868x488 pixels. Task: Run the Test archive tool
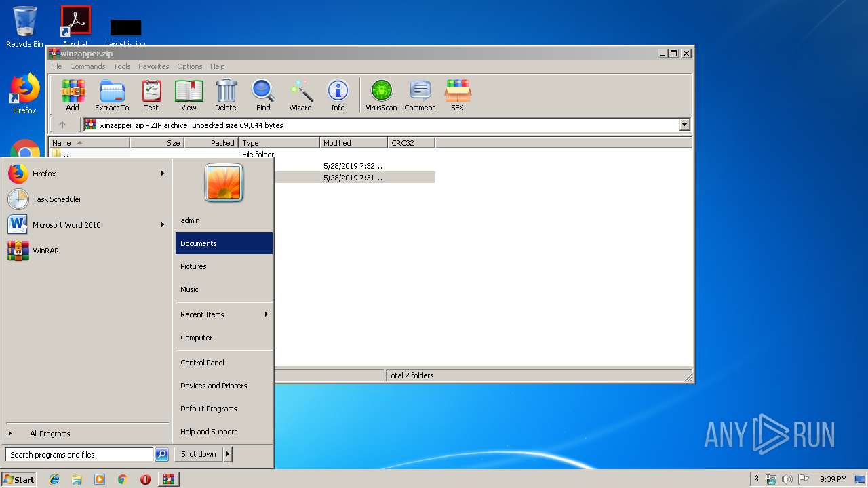(151, 95)
